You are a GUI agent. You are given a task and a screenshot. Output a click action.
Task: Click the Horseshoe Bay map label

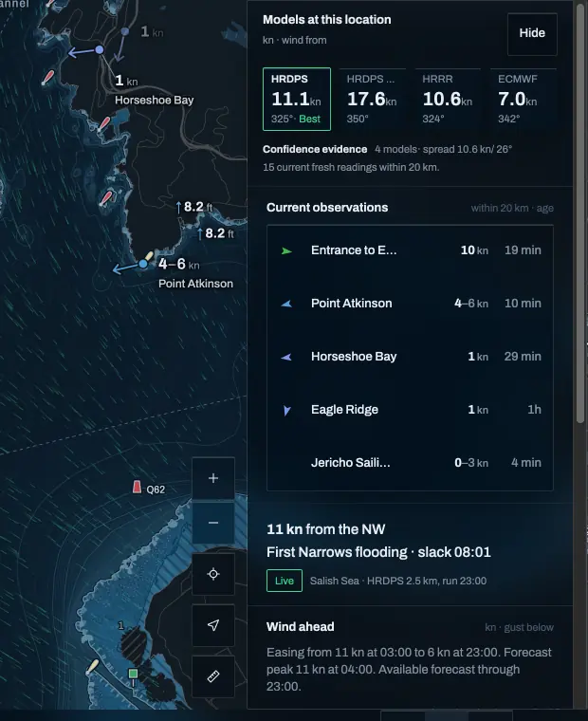point(154,101)
